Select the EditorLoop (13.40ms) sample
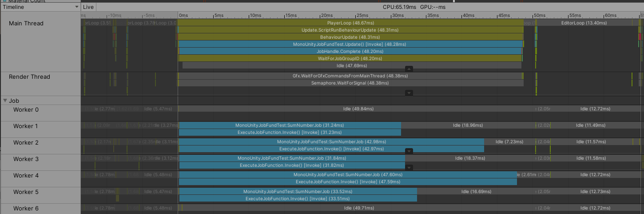This screenshot has height=214, width=644. point(584,23)
